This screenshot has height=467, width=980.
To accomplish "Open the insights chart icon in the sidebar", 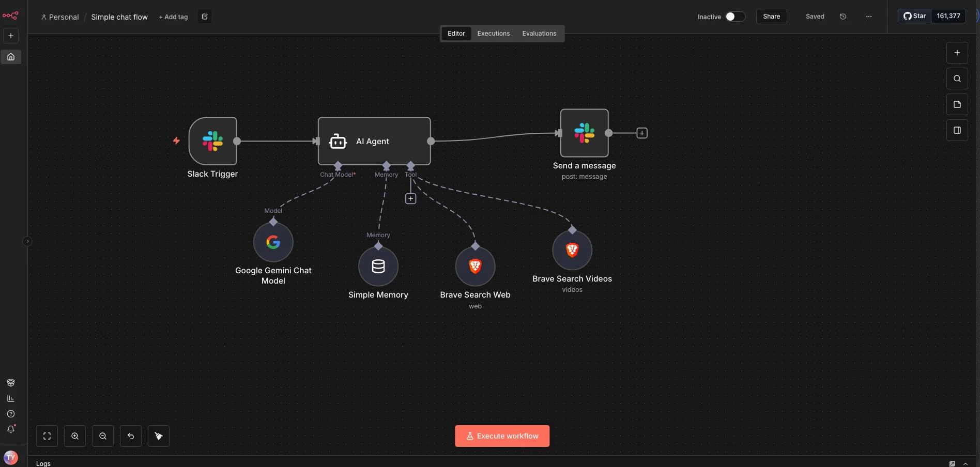I will tap(11, 398).
